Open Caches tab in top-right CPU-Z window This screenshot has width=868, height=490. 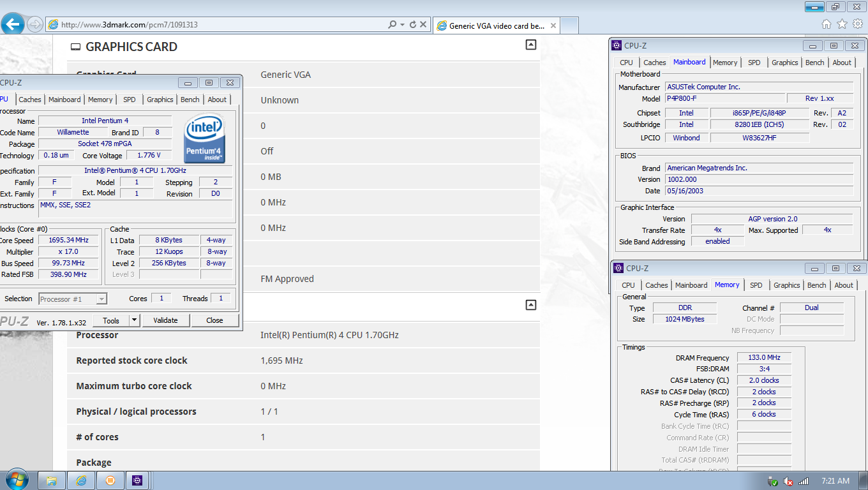655,63
